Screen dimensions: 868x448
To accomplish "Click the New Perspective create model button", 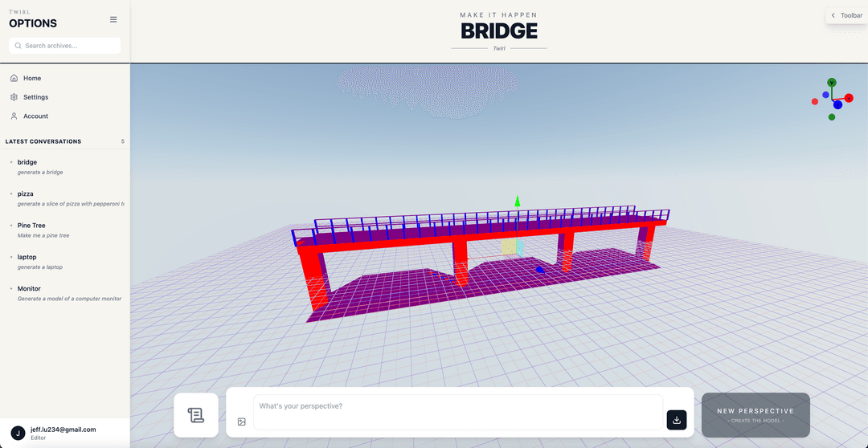I will tap(755, 415).
